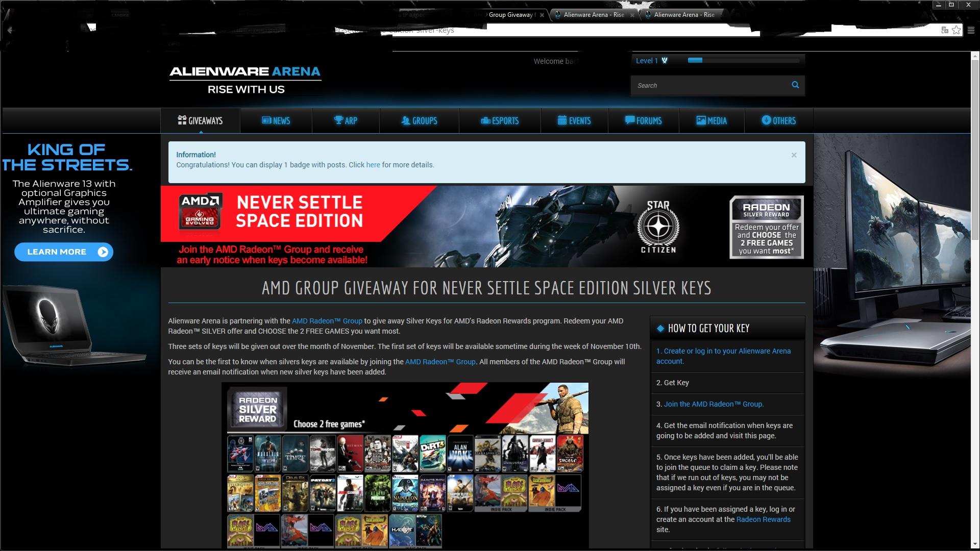
Task: Click the ESPORTS podium icon
Action: [x=485, y=120]
